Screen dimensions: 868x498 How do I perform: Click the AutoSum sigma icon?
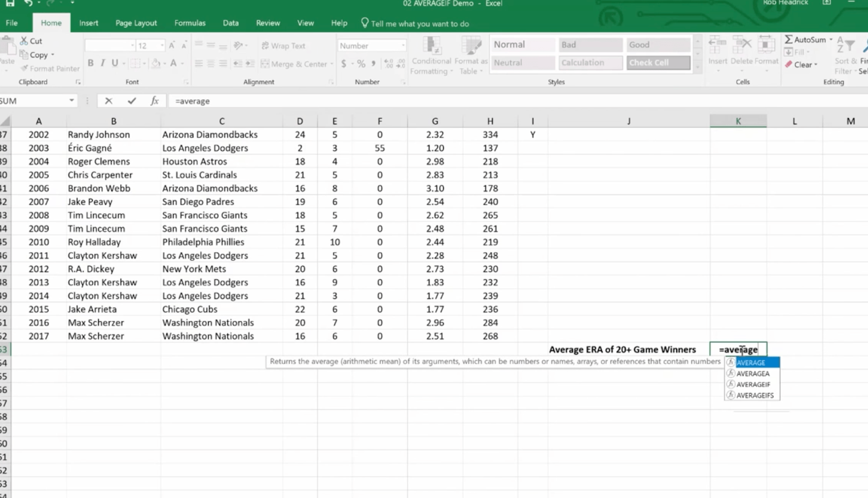click(x=788, y=40)
